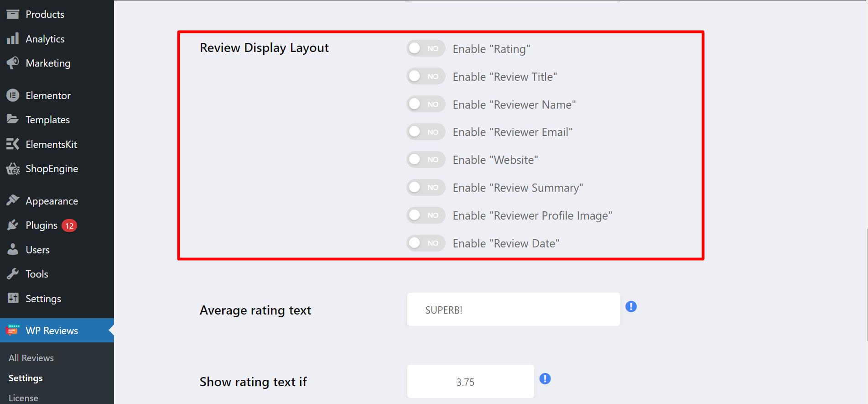
Task: Click the Templates folder icon
Action: click(x=13, y=120)
